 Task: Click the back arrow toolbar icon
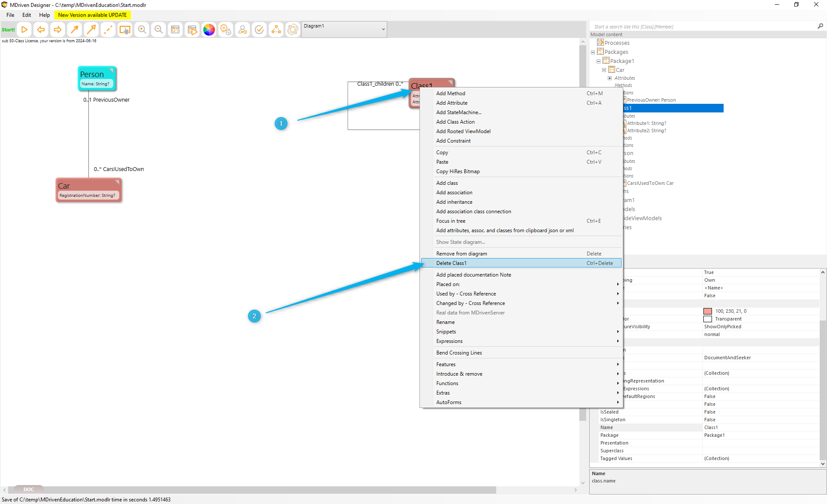tap(41, 30)
